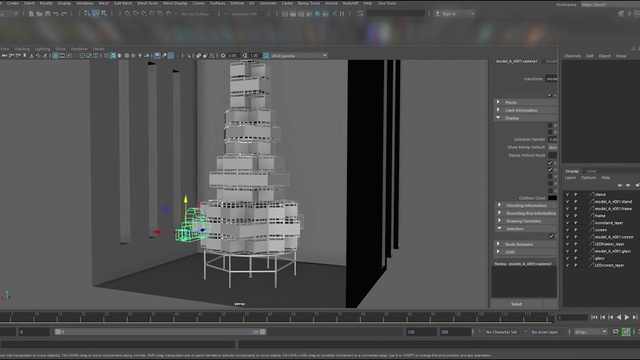Open the 24 fps frame rate dropdown

(x=591, y=332)
